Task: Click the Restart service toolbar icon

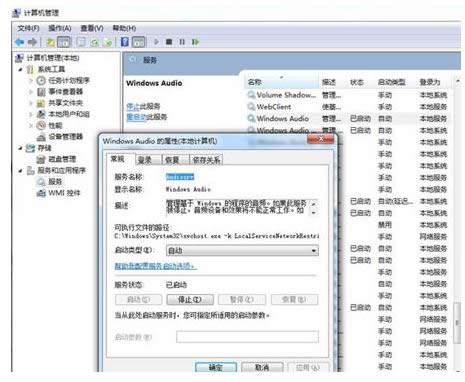Action: click(x=195, y=42)
